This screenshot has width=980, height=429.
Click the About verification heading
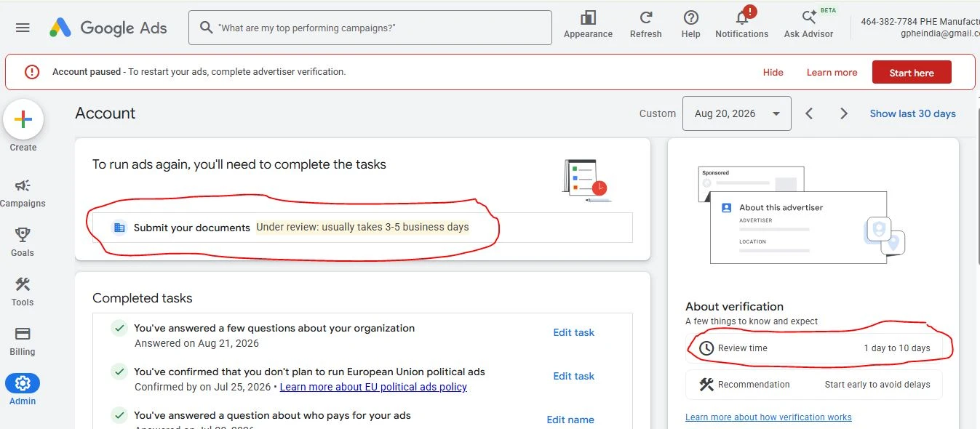735,307
